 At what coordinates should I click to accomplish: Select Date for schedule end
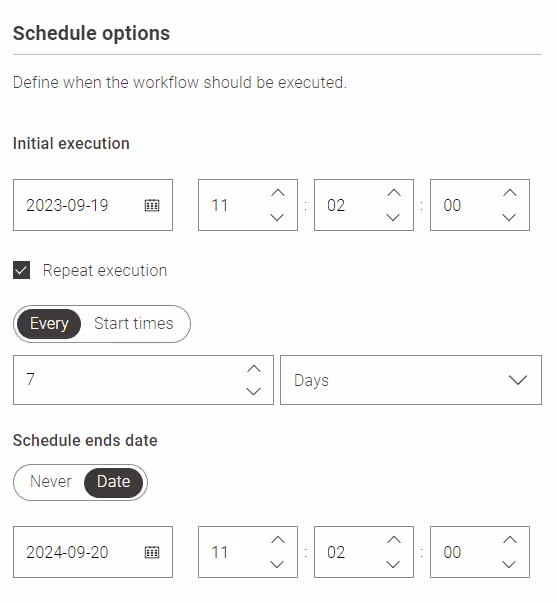pyautogui.click(x=113, y=482)
